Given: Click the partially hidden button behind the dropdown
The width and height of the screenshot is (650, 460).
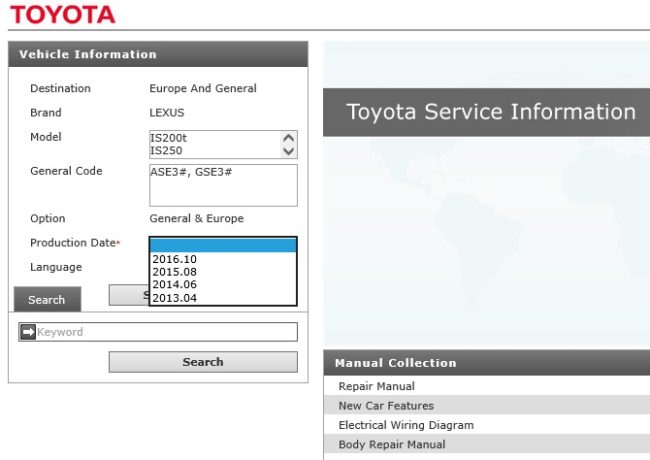Looking at the screenshot, I should click(x=129, y=295).
